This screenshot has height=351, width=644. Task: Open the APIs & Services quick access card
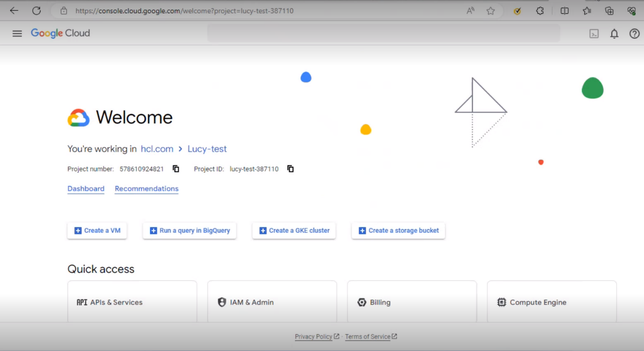point(132,302)
